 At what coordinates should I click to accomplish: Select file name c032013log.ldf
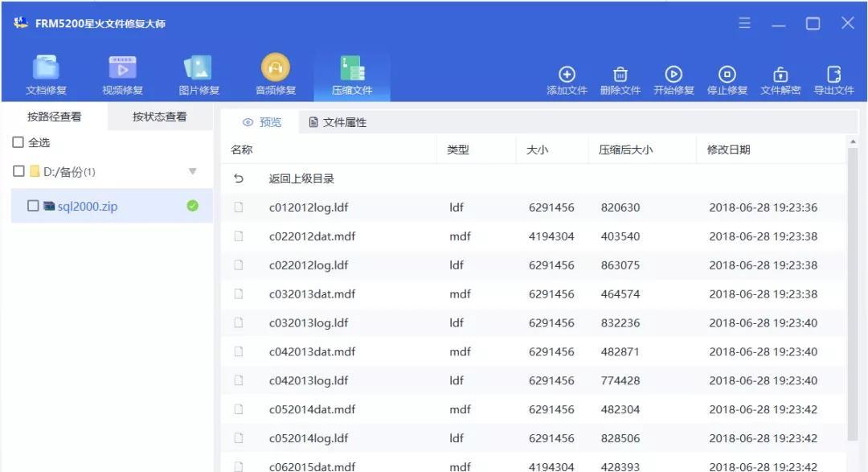click(309, 322)
